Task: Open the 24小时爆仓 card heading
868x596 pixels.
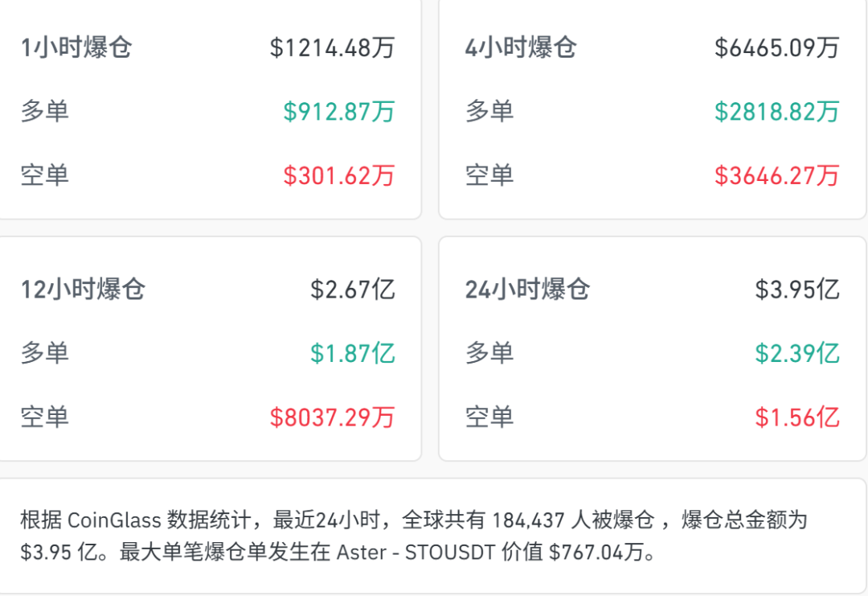Action: point(527,289)
